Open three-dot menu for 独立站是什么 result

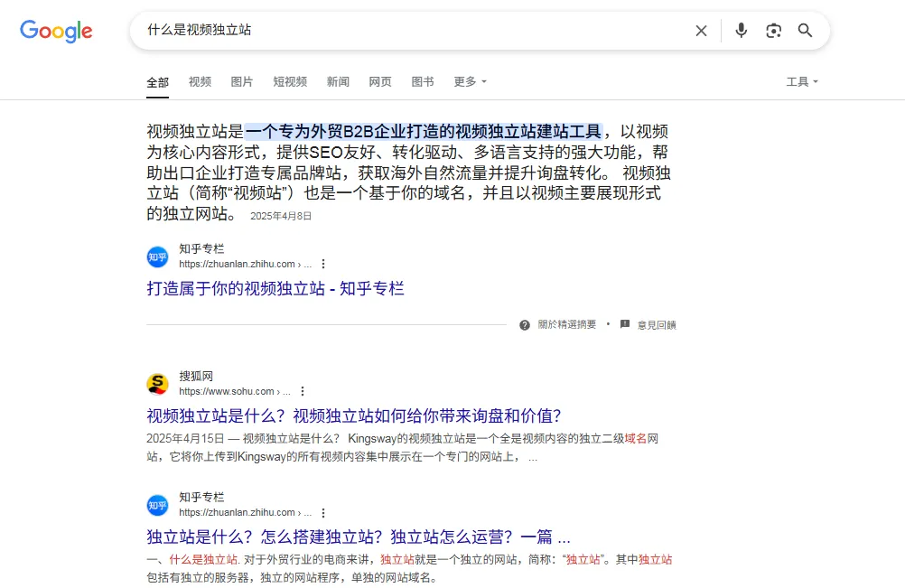pos(323,512)
